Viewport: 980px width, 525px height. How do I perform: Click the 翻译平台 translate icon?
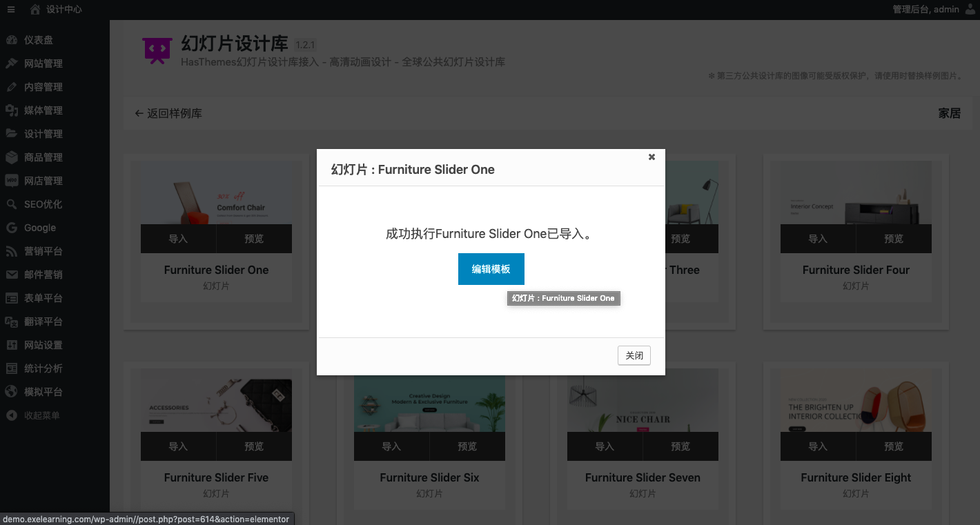pyautogui.click(x=12, y=321)
